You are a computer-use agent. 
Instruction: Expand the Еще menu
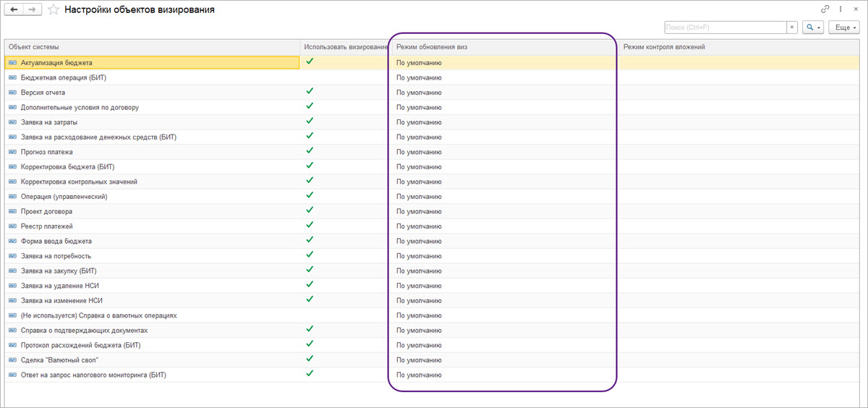point(845,27)
